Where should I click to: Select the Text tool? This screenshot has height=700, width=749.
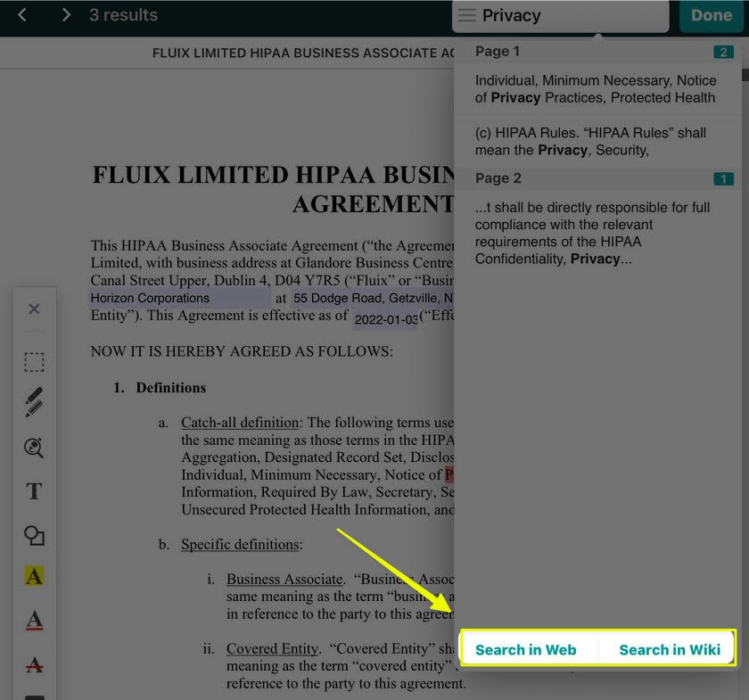(34, 491)
